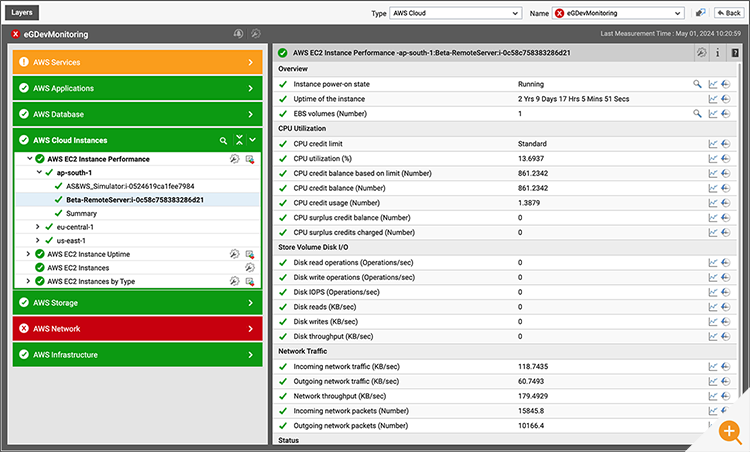
Task: Click Uptime value 2 Yrs 9 Days
Action: coord(574,99)
